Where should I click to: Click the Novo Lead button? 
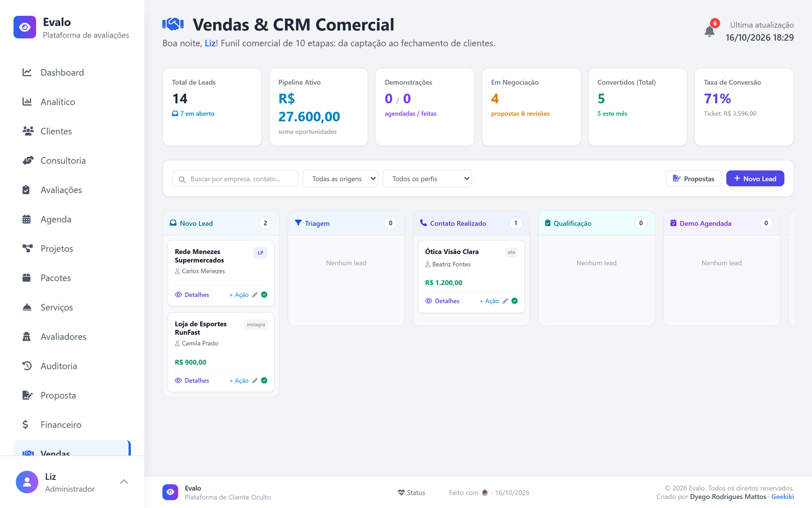click(755, 179)
